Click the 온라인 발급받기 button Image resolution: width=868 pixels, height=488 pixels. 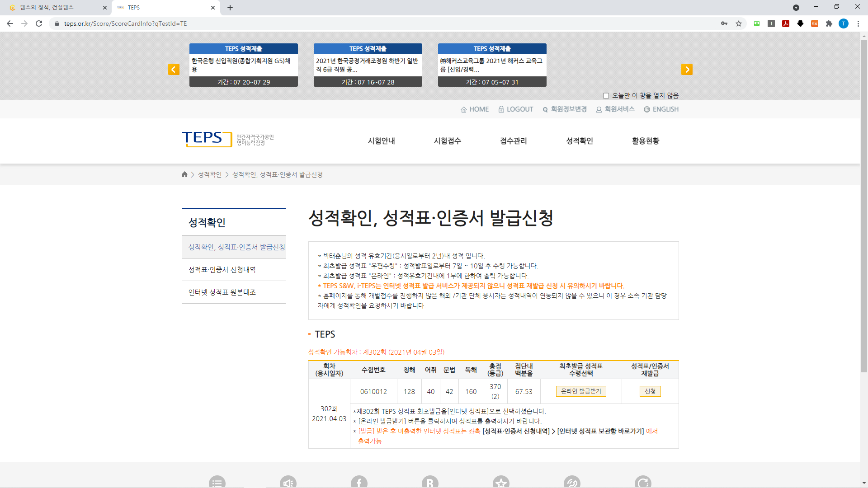click(x=581, y=391)
